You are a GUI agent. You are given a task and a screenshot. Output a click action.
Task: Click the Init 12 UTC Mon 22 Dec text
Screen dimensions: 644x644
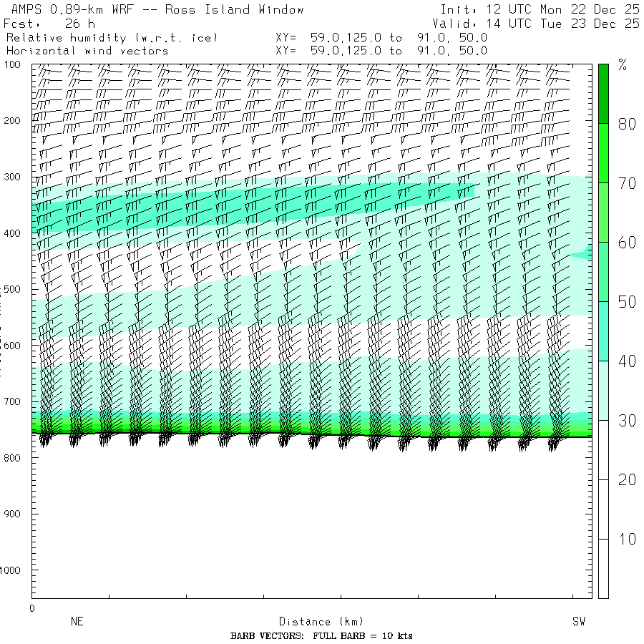(540, 10)
